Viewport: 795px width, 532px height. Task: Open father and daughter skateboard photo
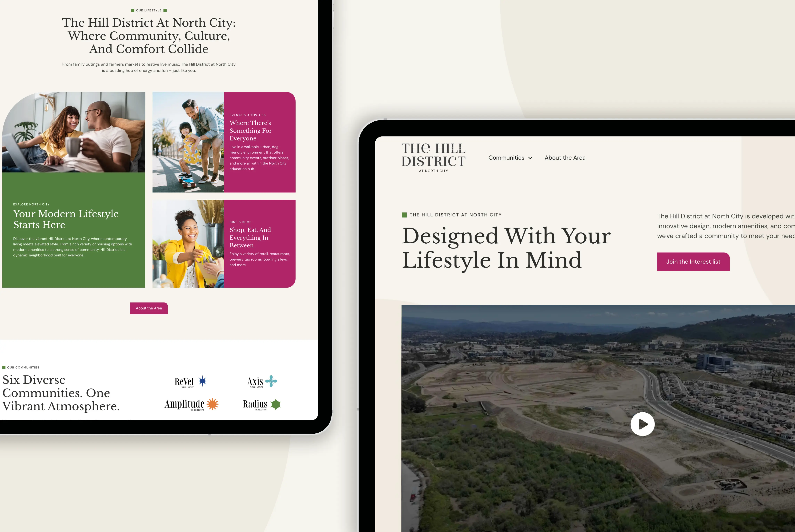pyautogui.click(x=188, y=142)
